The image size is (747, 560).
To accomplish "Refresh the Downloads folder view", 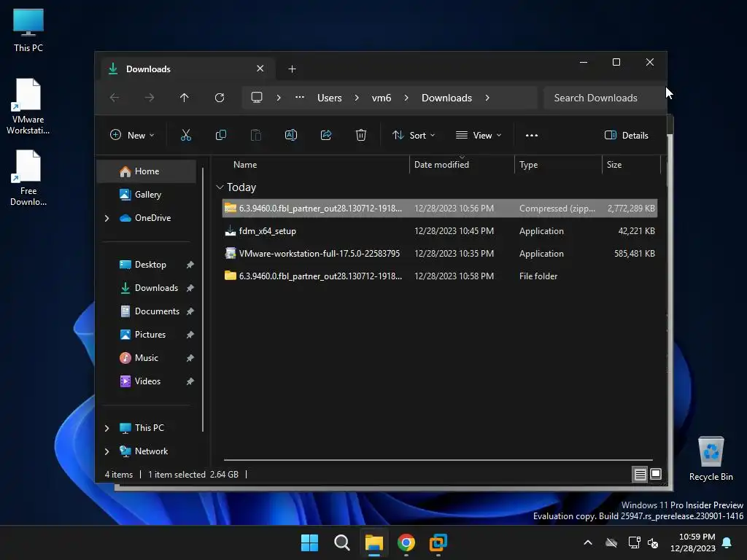I will click(220, 98).
